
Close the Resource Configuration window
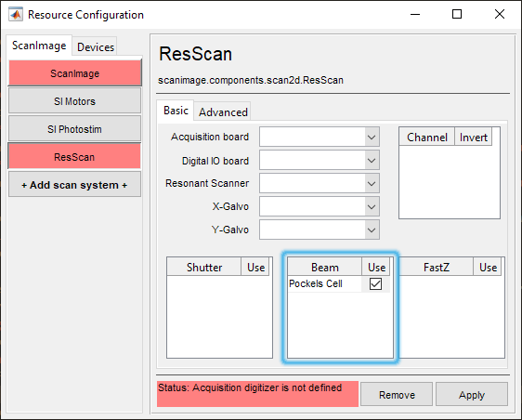500,14
